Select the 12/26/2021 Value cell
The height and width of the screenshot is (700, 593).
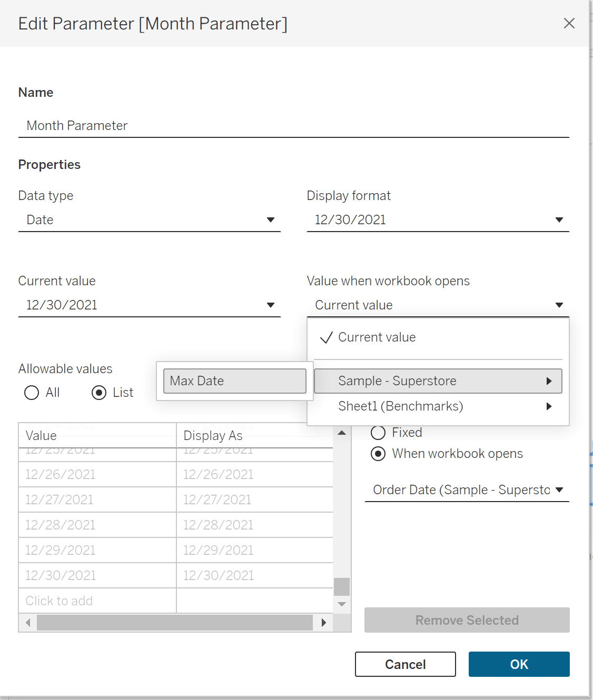[97, 474]
